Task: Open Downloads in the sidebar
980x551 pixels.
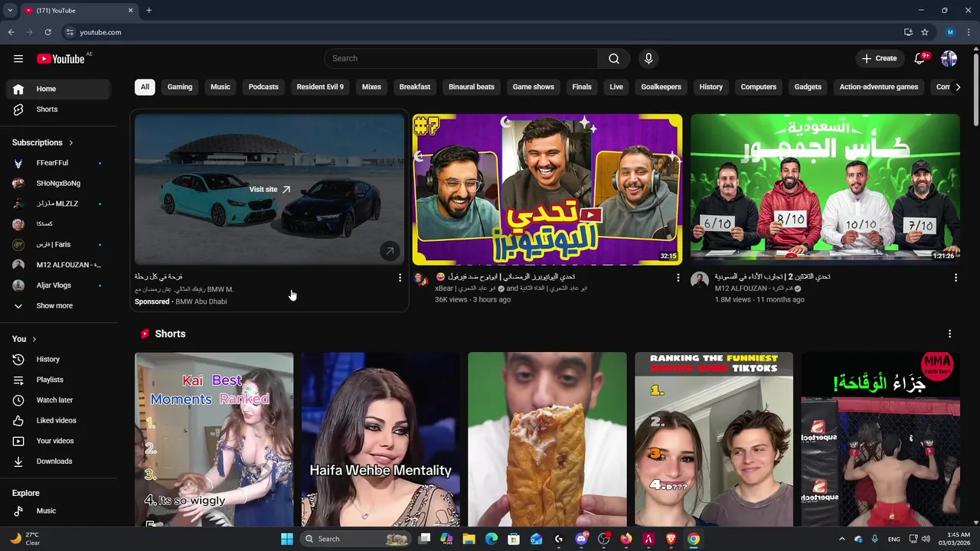Action: point(58,461)
